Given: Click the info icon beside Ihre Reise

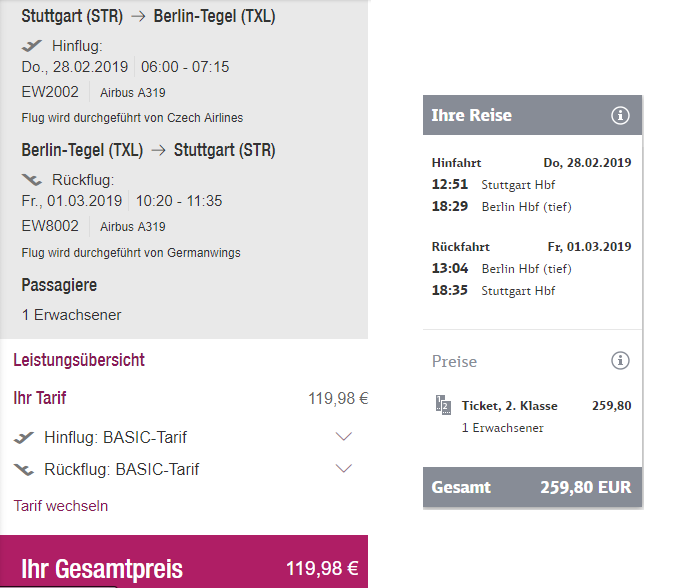Looking at the screenshot, I should coord(620,115).
